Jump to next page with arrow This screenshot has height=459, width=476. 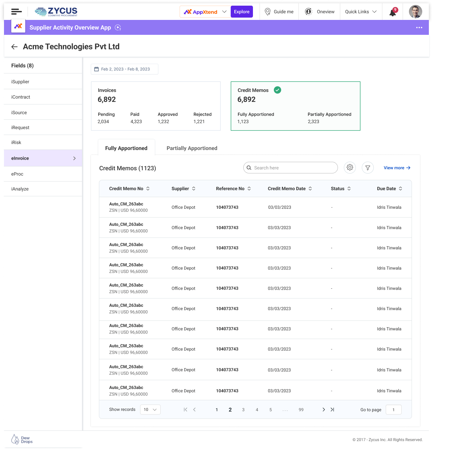tap(324, 410)
